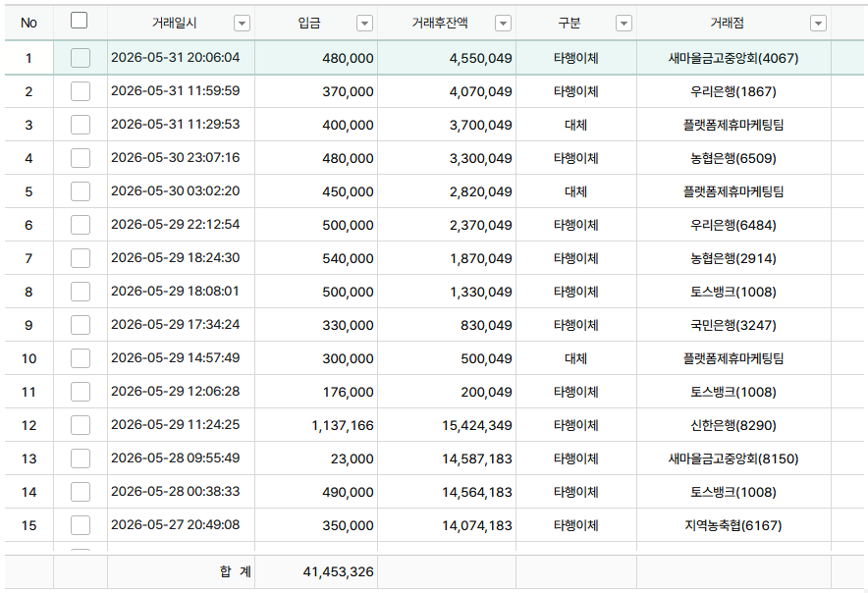Image resolution: width=868 pixels, height=593 pixels.
Task: Click branch 새마을금고중앙회(8150)
Action: (x=733, y=458)
